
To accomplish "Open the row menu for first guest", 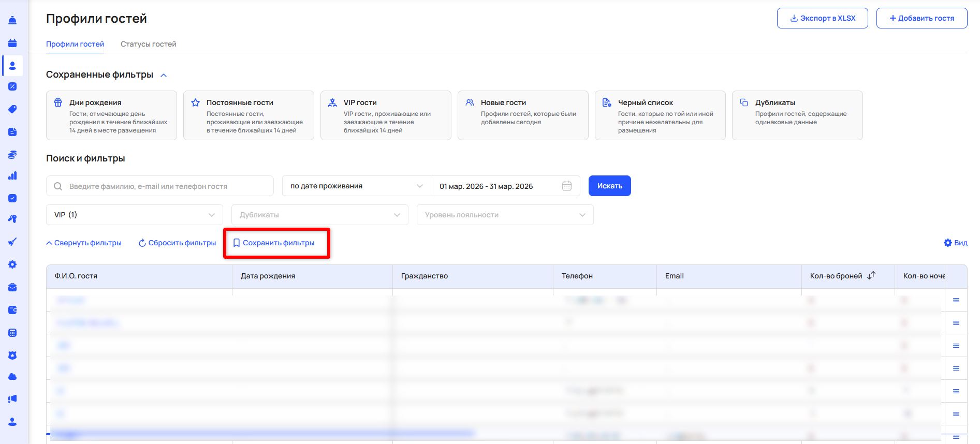I will click(x=956, y=300).
